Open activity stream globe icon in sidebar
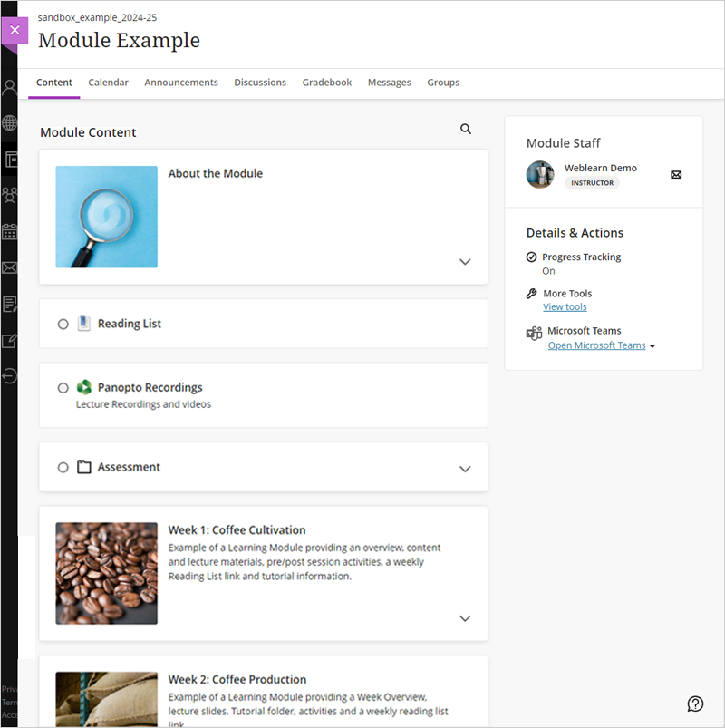The height and width of the screenshot is (728, 725). coord(9,122)
